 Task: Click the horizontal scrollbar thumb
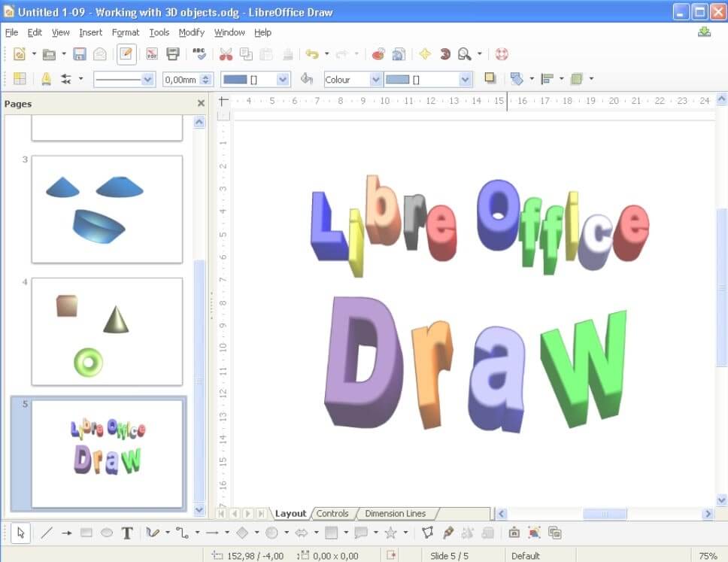click(605, 514)
